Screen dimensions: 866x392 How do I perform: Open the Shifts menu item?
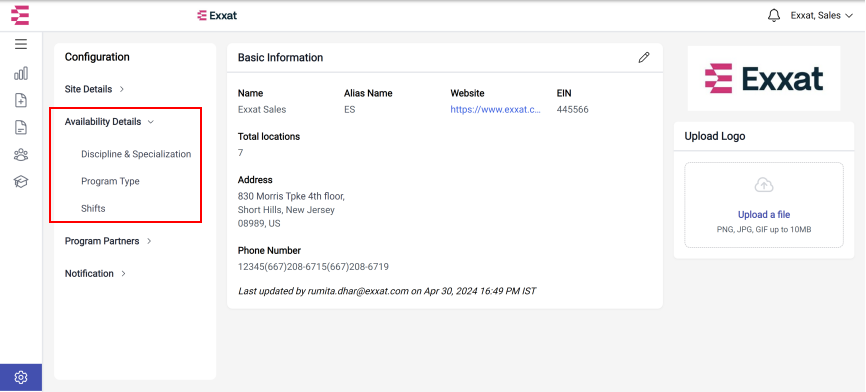[x=93, y=208]
